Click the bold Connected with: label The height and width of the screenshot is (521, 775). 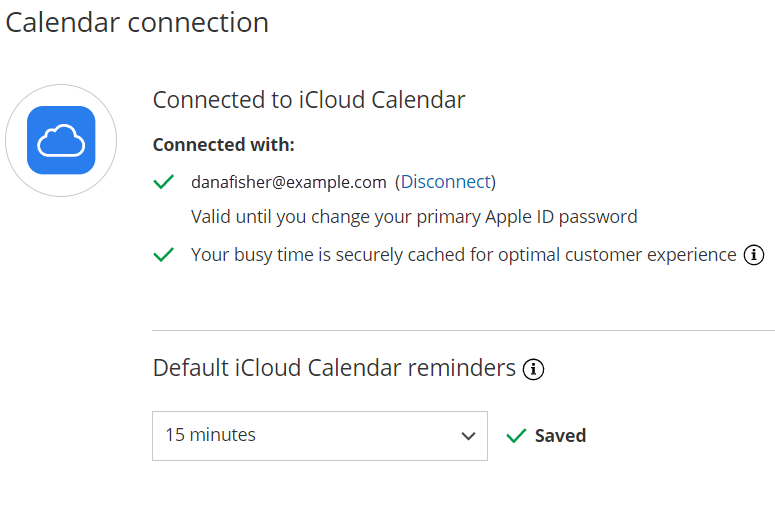click(223, 145)
